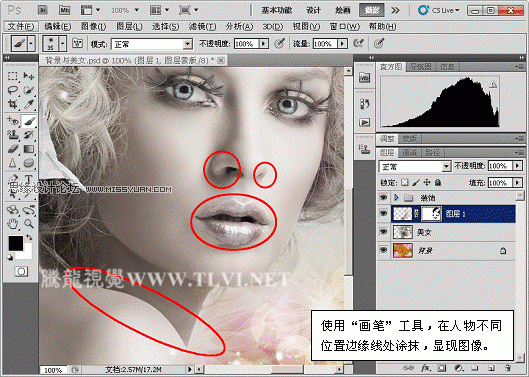The height and width of the screenshot is (377, 529).
Task: Toggle Quick Mask mode
Action: [21, 271]
